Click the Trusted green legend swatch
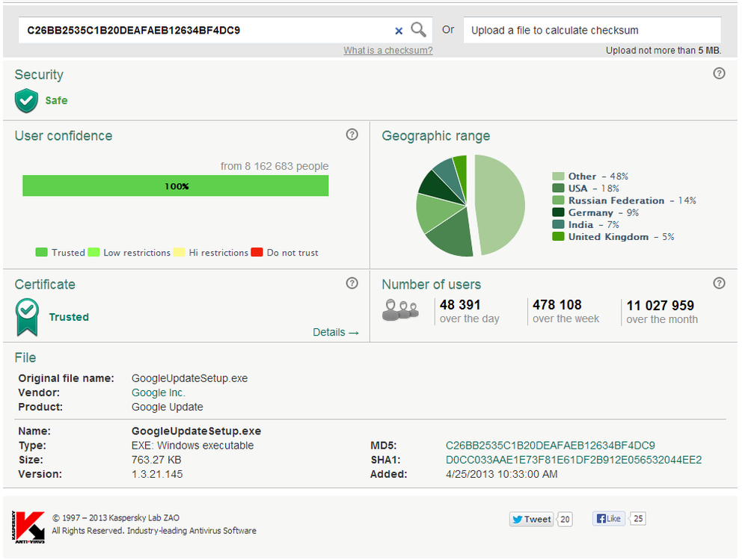 click(x=42, y=253)
